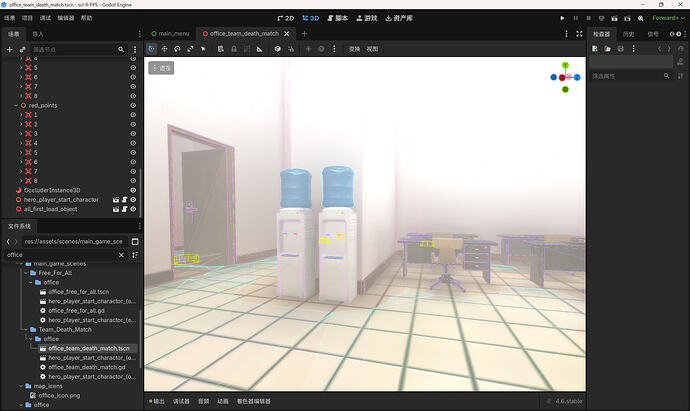690x411 pixels.
Task: Open the 调试 menu in menu bar
Action: click(45, 18)
